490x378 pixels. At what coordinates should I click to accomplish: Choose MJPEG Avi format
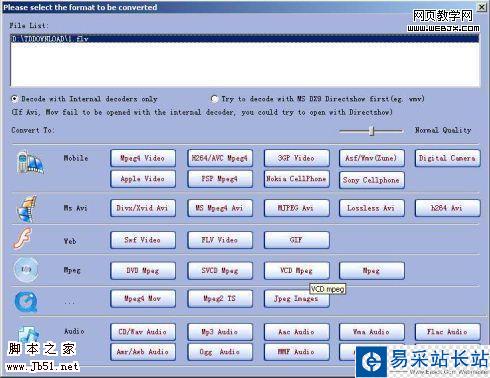click(297, 208)
